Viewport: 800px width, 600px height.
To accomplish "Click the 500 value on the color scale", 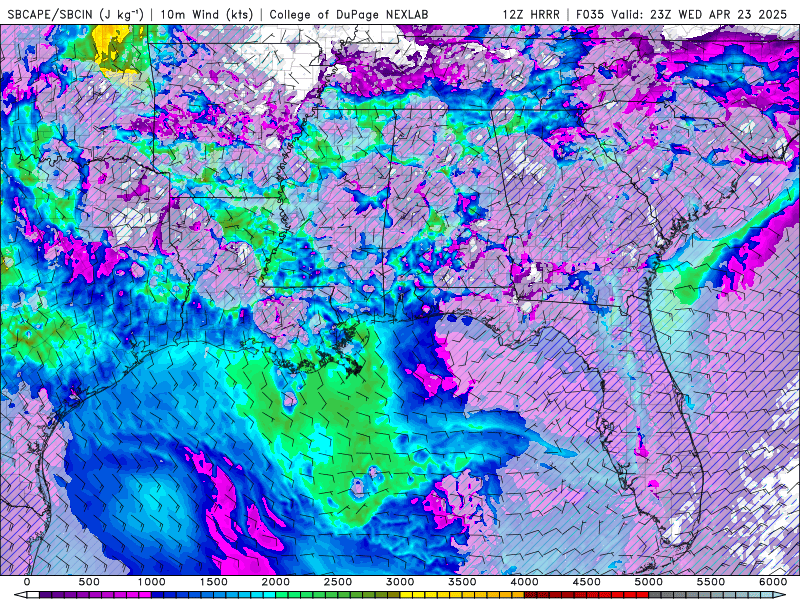I will (89, 582).
